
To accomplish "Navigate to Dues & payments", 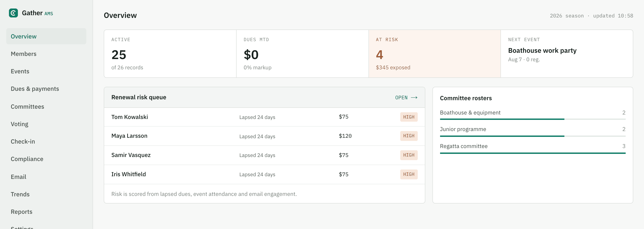I will tap(46, 89).
